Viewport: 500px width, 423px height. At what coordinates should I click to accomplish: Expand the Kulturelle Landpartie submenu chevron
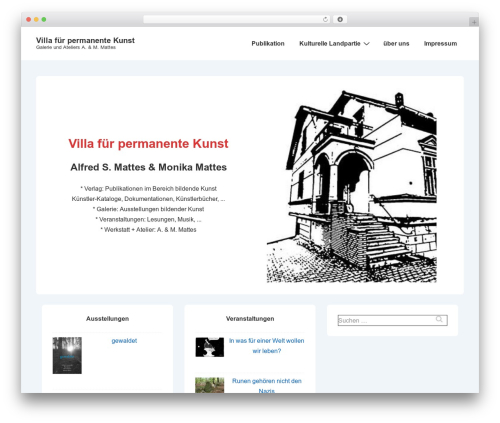tap(367, 44)
